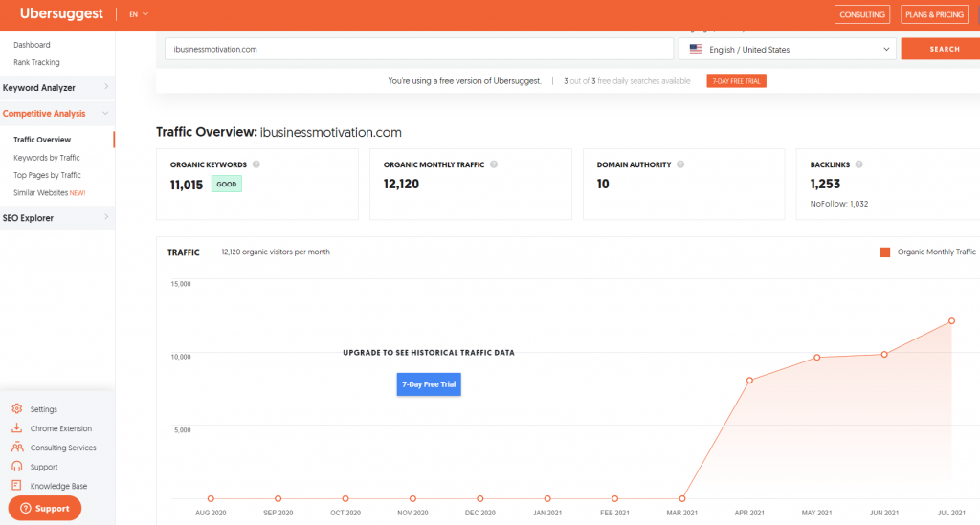Open the Knowledge Base link
The height and width of the screenshot is (525, 980).
[x=58, y=486]
